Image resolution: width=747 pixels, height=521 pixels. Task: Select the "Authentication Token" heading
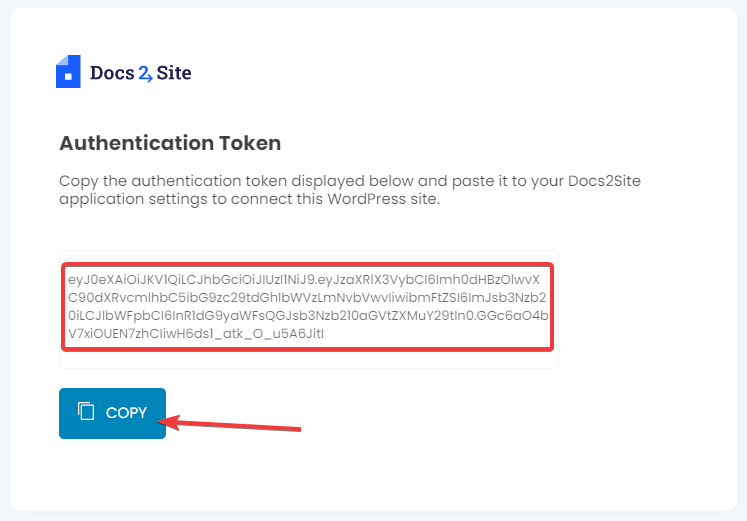tap(170, 143)
